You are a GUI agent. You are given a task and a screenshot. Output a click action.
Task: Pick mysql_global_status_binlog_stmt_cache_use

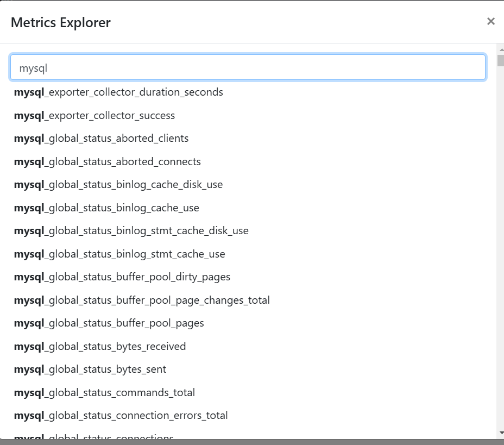[119, 254]
